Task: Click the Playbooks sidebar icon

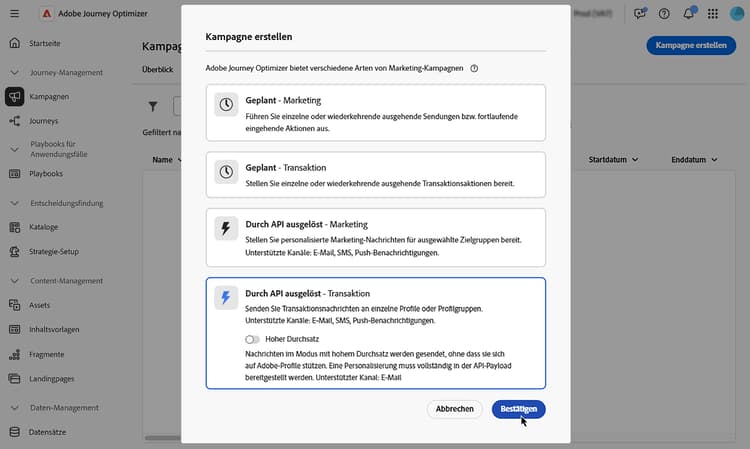Action: [x=15, y=174]
